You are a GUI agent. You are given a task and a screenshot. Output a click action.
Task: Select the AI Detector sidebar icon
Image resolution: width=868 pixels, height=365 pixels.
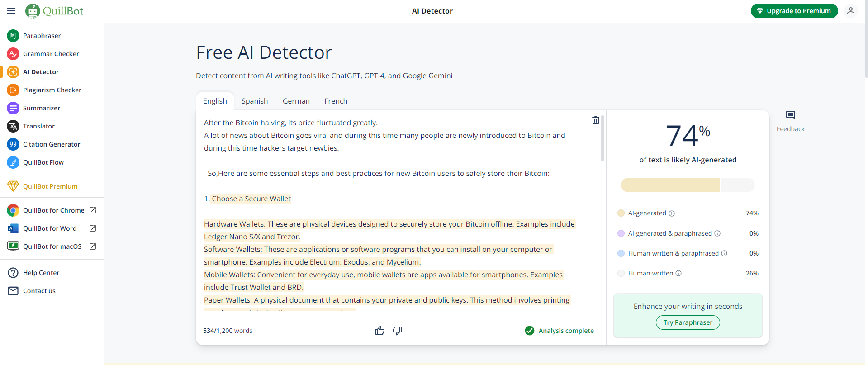13,72
